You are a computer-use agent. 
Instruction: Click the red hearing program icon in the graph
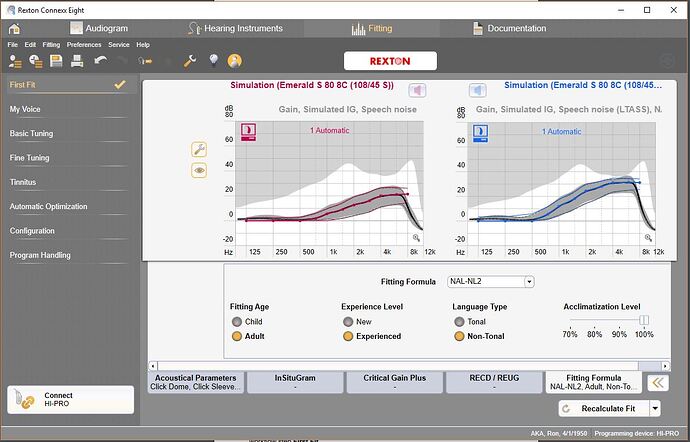[248, 132]
